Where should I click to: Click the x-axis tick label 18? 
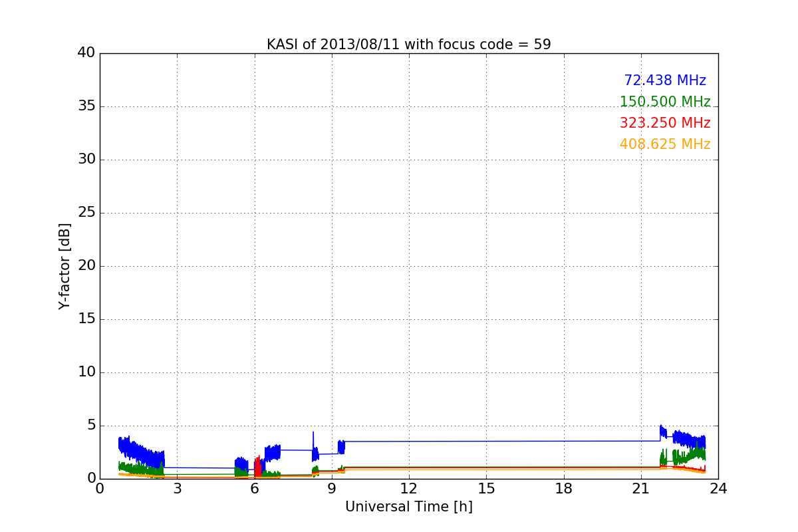click(564, 489)
